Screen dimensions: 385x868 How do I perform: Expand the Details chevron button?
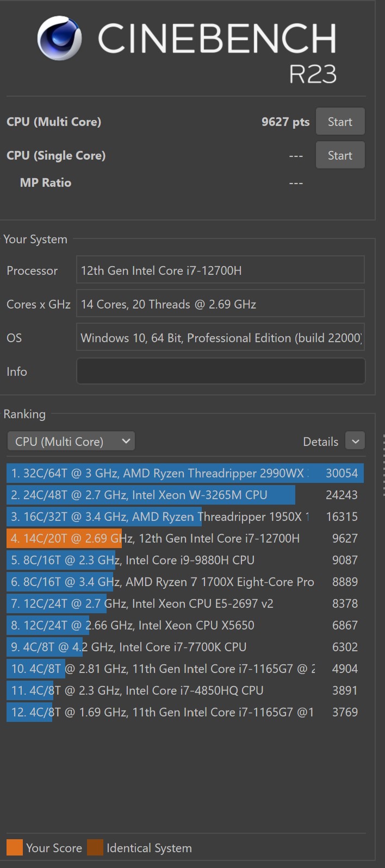click(x=355, y=441)
